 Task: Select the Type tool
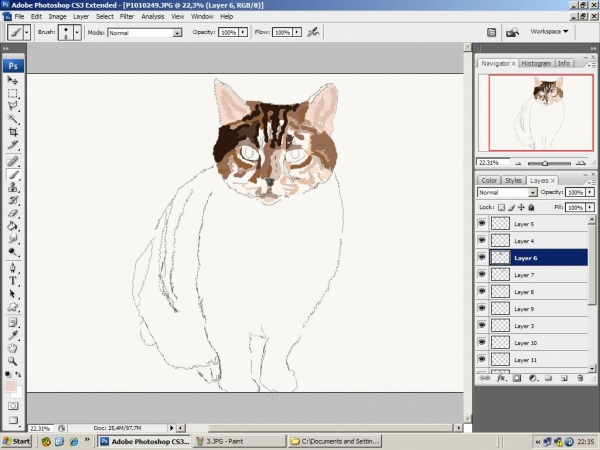[x=13, y=281]
